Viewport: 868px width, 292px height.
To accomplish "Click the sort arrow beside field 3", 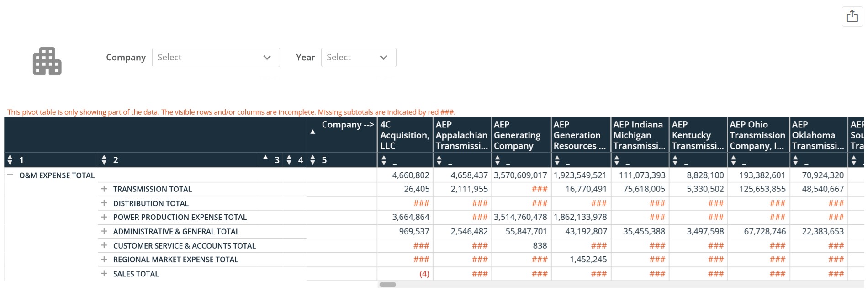I will (x=265, y=158).
